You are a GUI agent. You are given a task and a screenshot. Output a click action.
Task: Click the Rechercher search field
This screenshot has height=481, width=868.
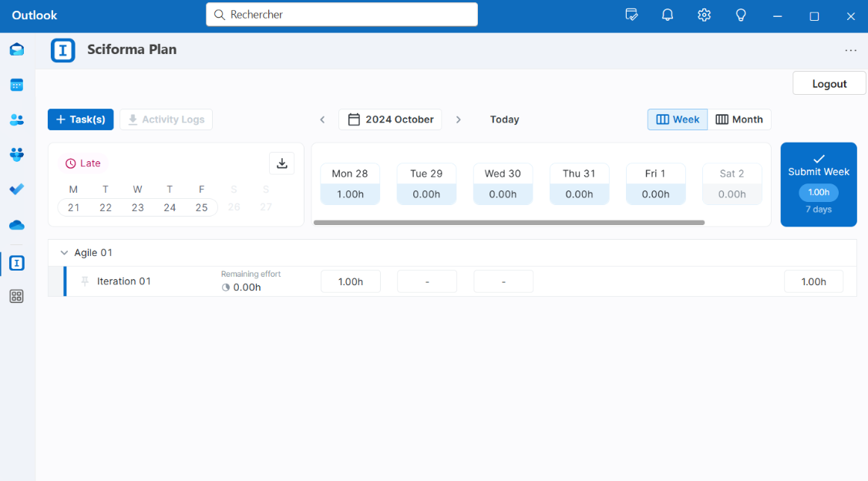click(x=341, y=15)
